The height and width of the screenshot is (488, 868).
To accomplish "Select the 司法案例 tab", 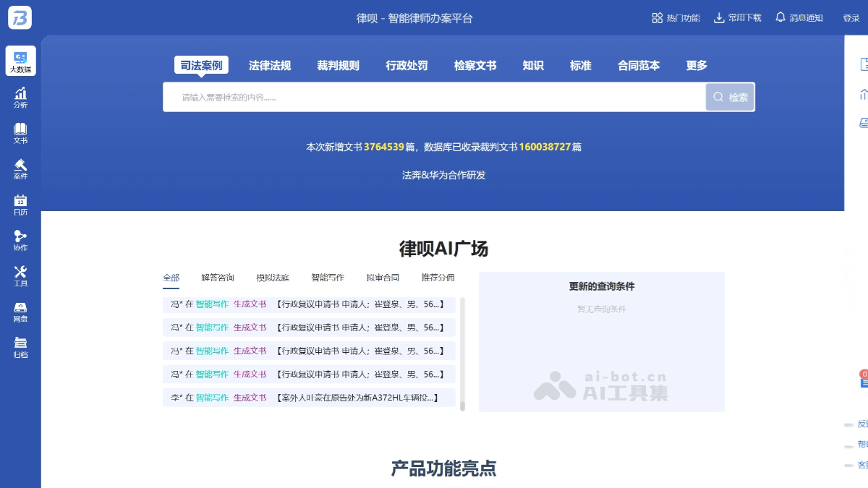I will point(201,64).
